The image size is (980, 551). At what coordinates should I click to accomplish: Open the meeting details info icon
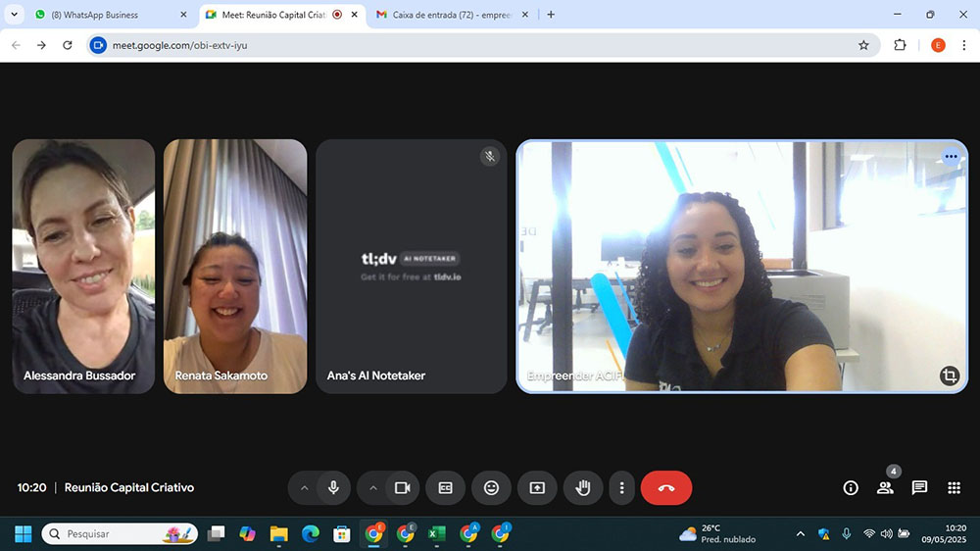click(851, 487)
